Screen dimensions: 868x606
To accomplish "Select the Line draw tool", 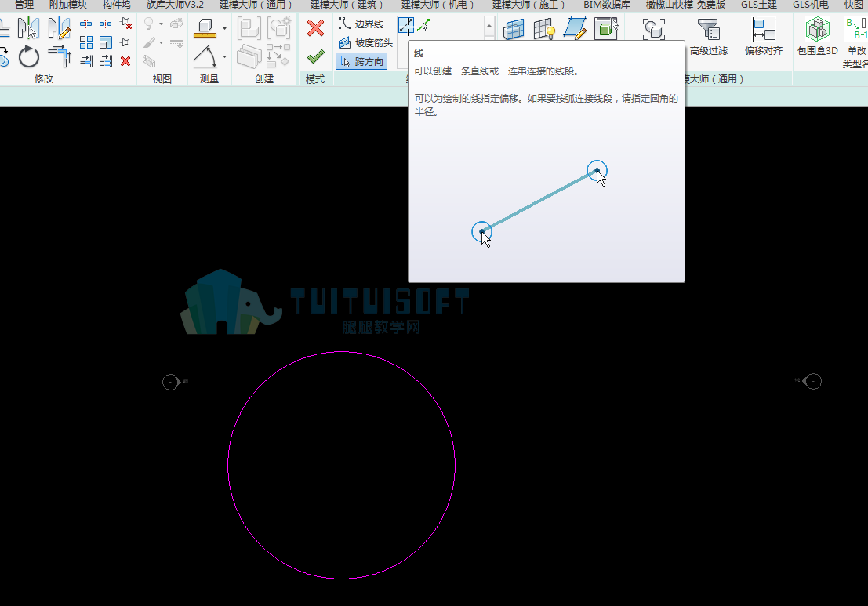I will (406, 25).
